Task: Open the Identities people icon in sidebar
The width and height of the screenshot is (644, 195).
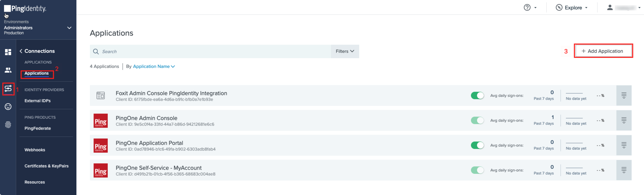Action: (x=8, y=70)
